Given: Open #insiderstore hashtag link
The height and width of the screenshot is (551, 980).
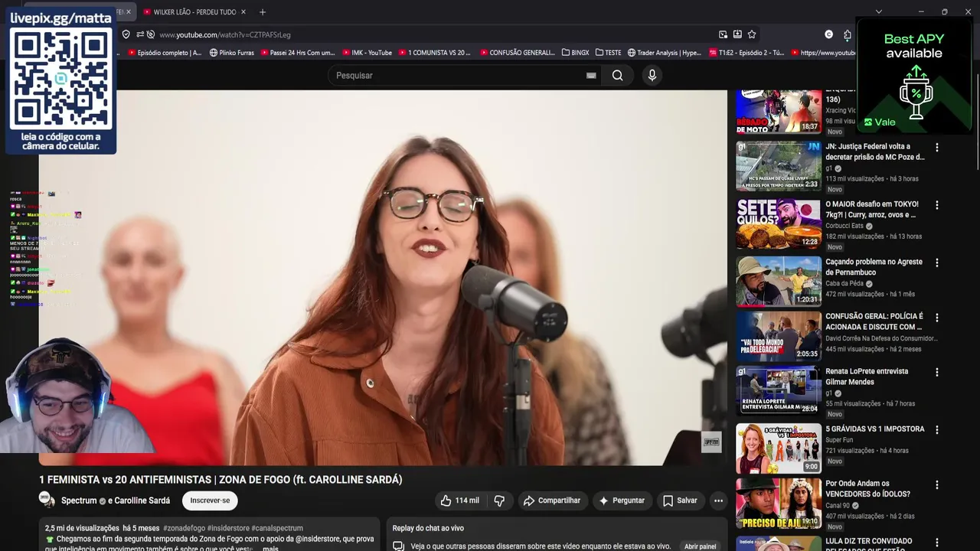Looking at the screenshot, I should pos(227,528).
